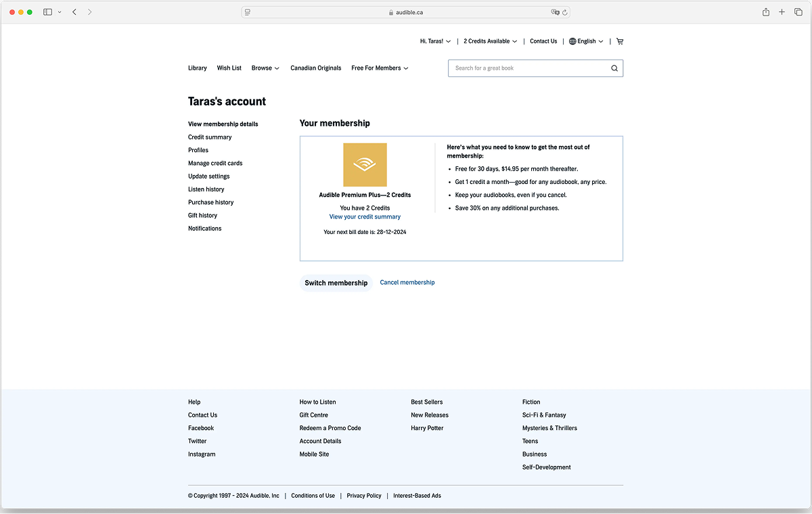Click View your credit summary link
Viewport: 812px width, 514px height.
(x=365, y=217)
